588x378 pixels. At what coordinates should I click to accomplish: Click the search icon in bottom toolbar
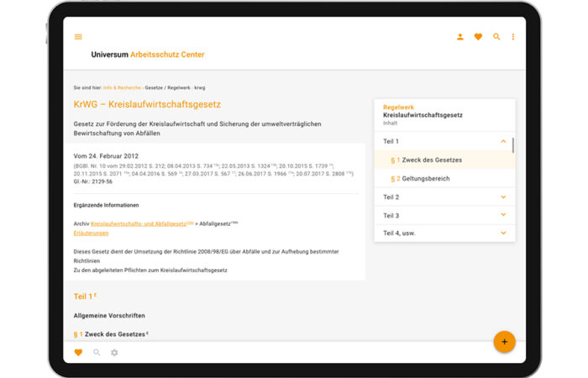tap(97, 353)
